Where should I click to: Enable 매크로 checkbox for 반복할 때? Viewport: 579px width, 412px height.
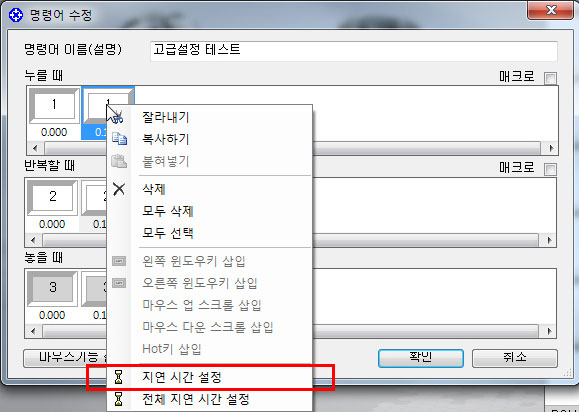pos(550,169)
